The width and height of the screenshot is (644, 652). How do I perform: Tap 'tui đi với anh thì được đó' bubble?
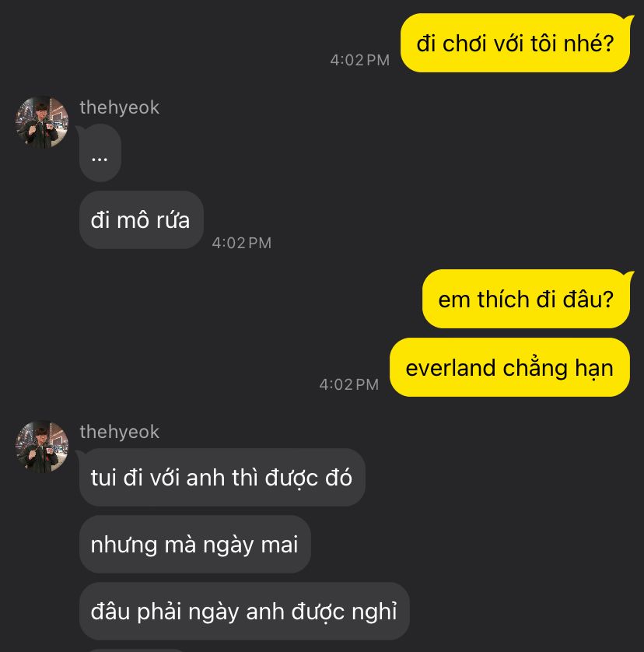[x=222, y=477]
